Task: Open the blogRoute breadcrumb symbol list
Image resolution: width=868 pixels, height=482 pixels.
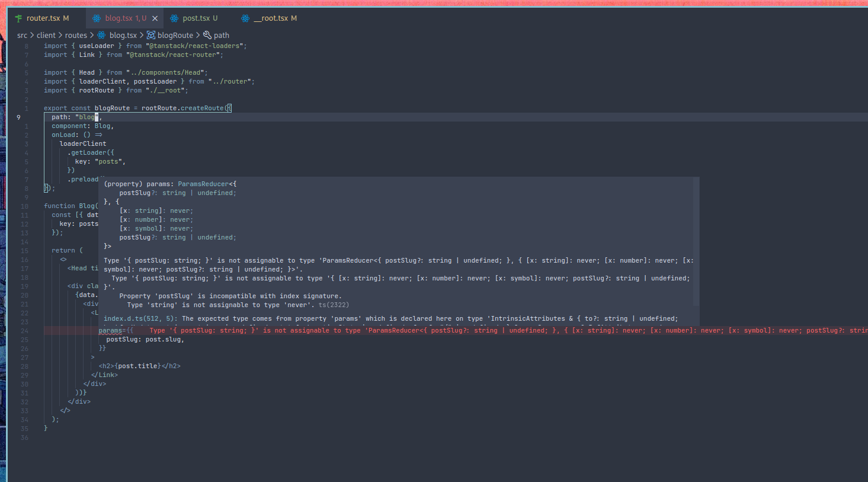Action: pyautogui.click(x=175, y=36)
